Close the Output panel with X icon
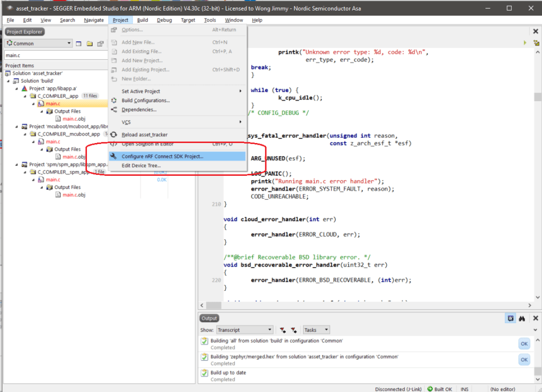 click(535, 318)
